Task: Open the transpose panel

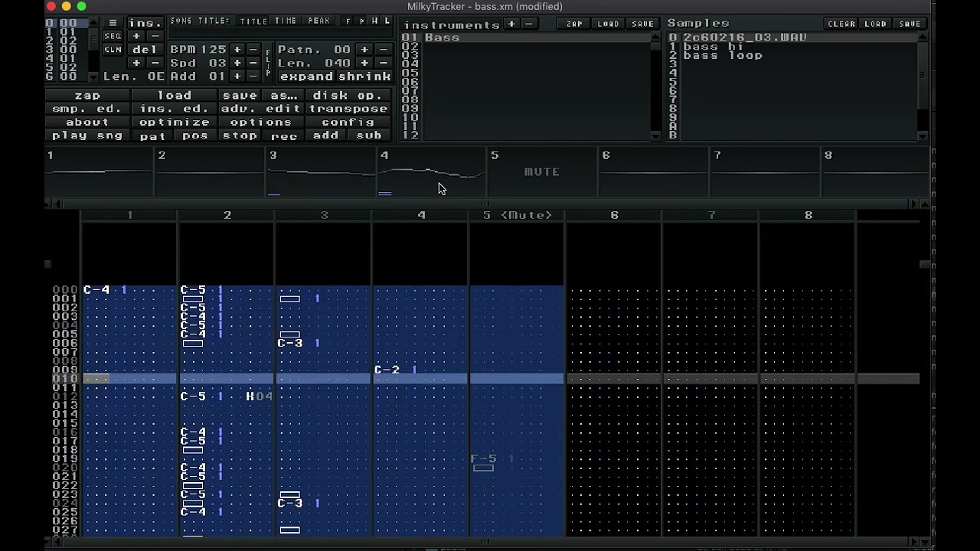Action: (348, 109)
